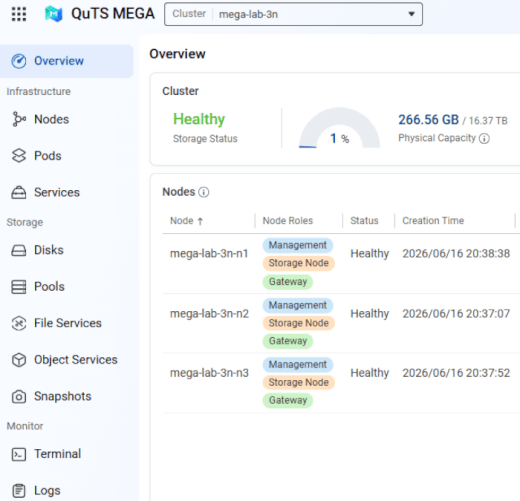Click Healthy status of mega-lab-3n-n3
The width and height of the screenshot is (520, 501).
[370, 373]
